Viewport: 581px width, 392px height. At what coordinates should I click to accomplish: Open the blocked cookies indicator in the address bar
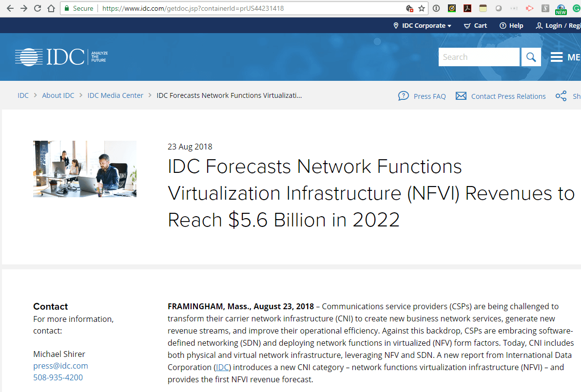[410, 8]
